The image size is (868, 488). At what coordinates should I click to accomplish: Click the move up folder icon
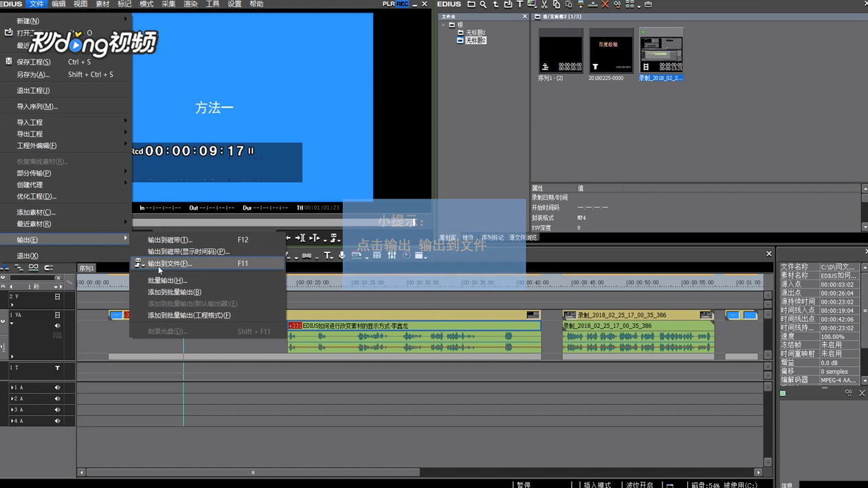(496, 4)
